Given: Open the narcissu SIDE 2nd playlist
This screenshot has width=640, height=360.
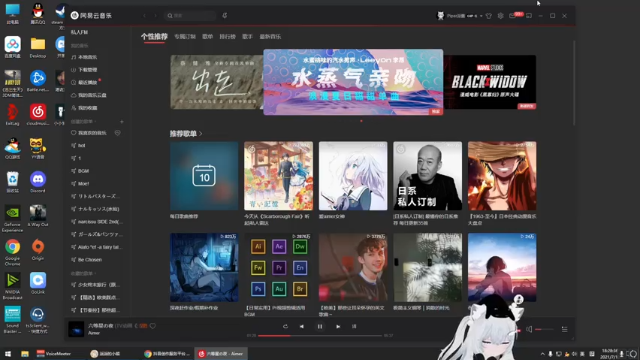Looking at the screenshot, I should click(97, 221).
